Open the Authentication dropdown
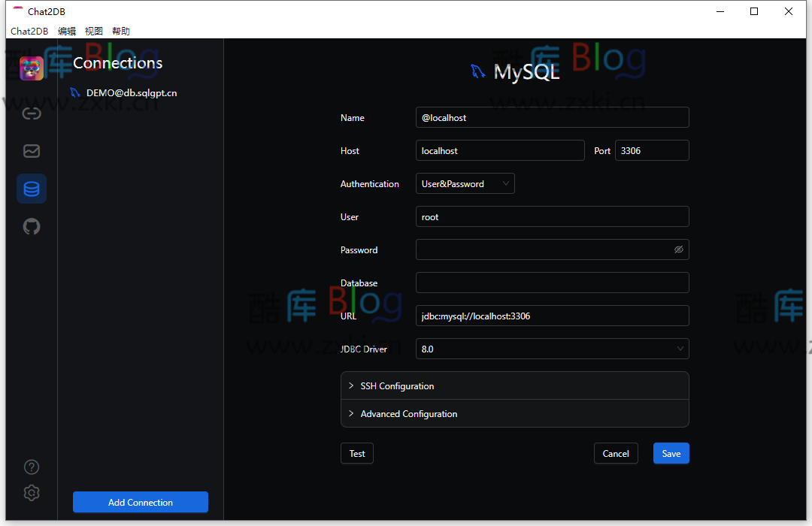This screenshot has height=526, width=812. pyautogui.click(x=465, y=183)
